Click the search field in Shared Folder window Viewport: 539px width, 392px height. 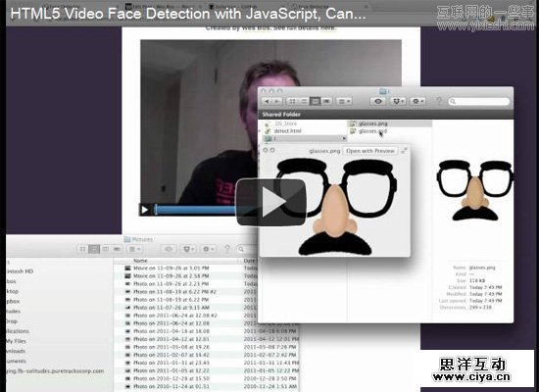click(479, 101)
